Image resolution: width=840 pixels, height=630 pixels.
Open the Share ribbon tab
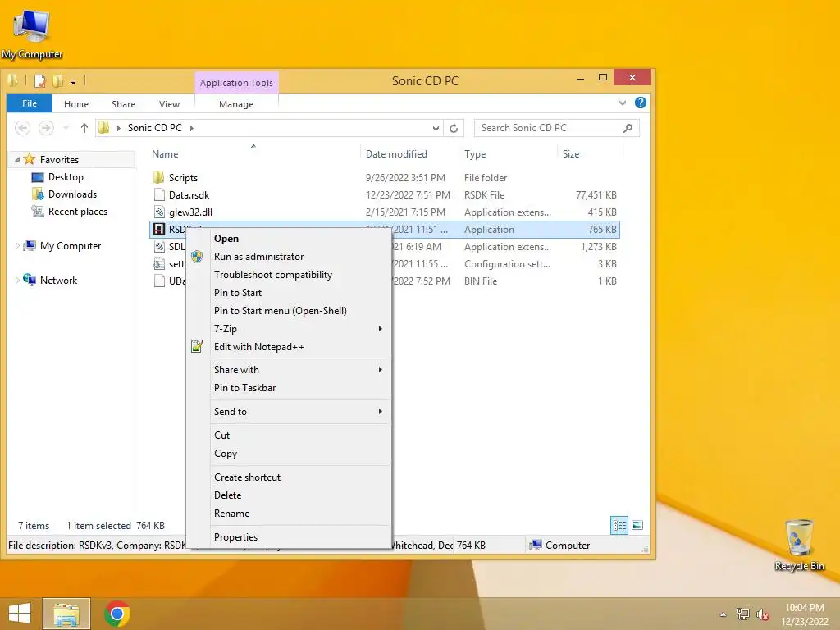(123, 104)
